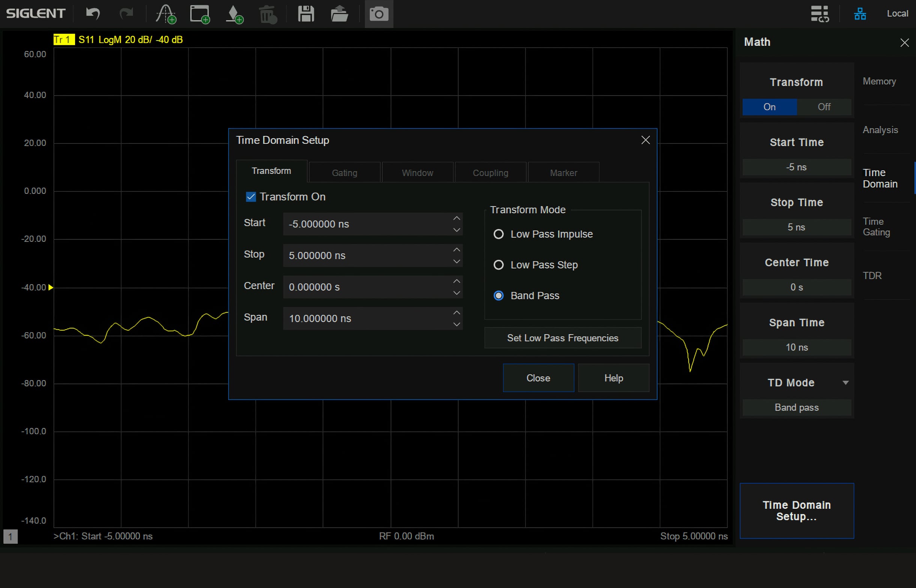
Task: Click the -40 dB reference level marker
Action: (x=51, y=287)
